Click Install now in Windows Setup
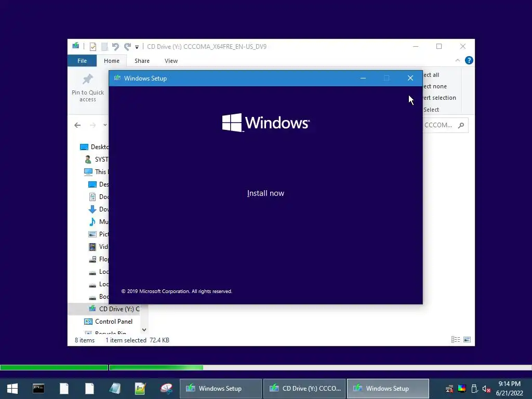This screenshot has width=532, height=399. pos(265,193)
